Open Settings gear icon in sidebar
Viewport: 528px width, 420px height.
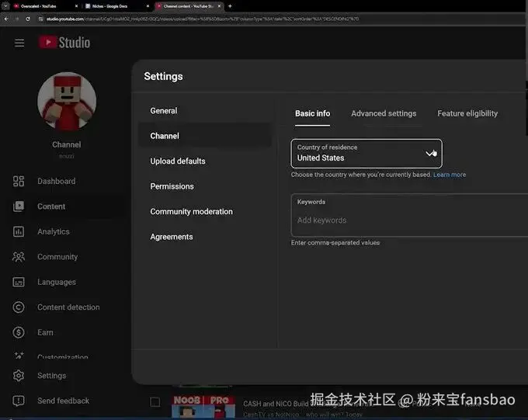(19, 376)
